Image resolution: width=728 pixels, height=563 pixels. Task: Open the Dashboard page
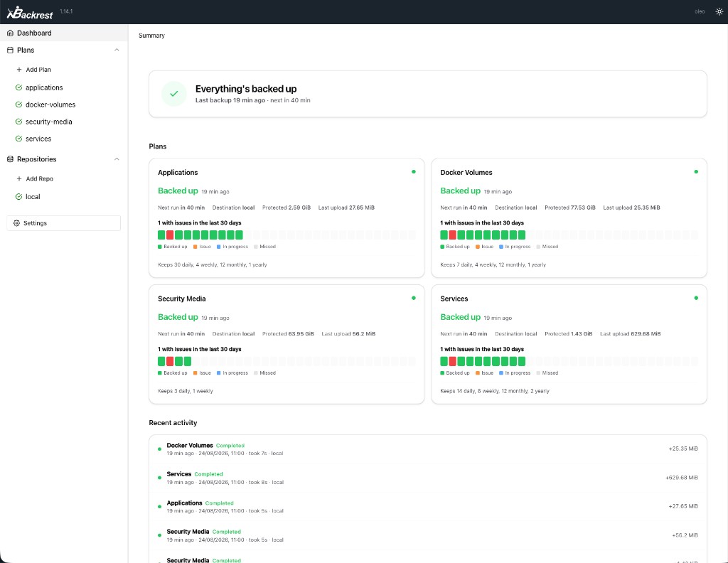point(64,33)
